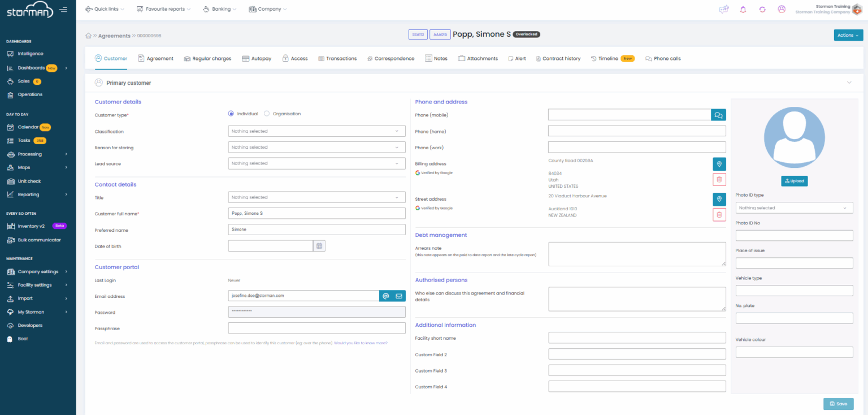Click Agreements in the breadcrumb
This screenshot has height=415, width=868.
click(114, 36)
